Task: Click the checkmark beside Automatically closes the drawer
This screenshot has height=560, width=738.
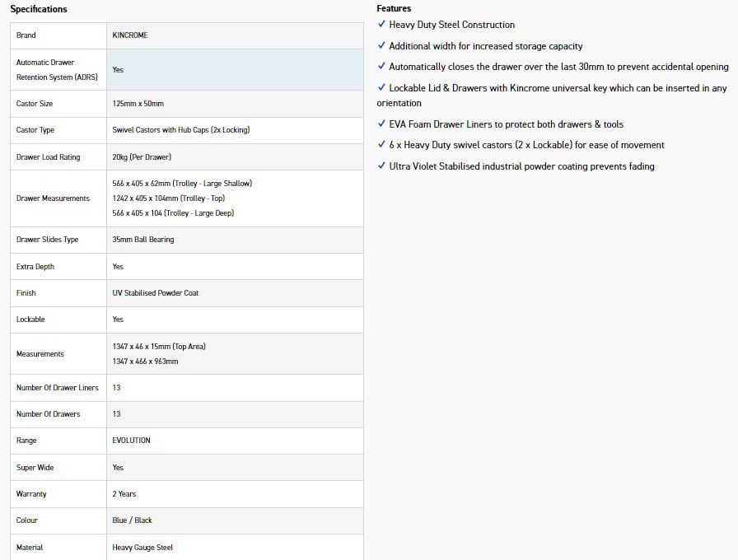Action: point(381,66)
